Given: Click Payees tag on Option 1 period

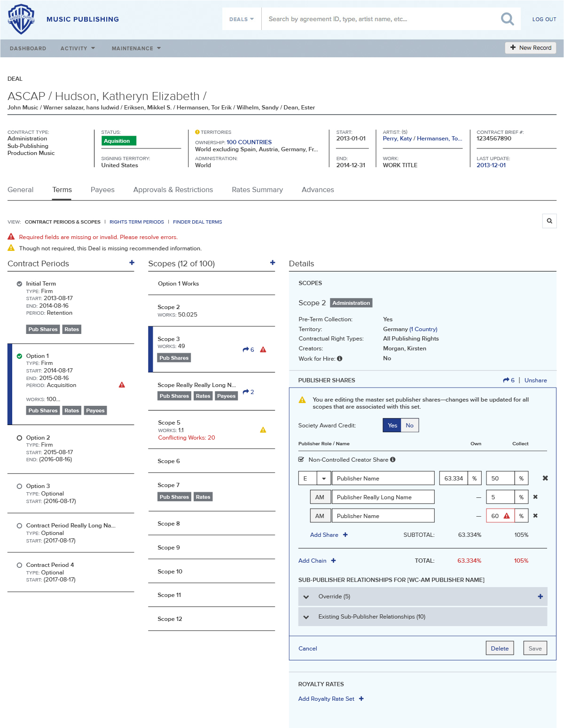Looking at the screenshot, I should pyautogui.click(x=95, y=410).
